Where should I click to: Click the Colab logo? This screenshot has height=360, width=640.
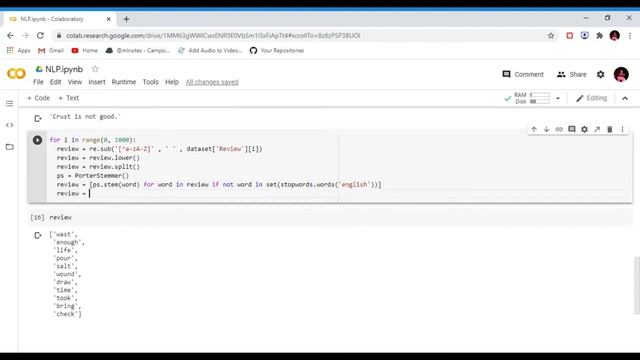[x=16, y=73]
